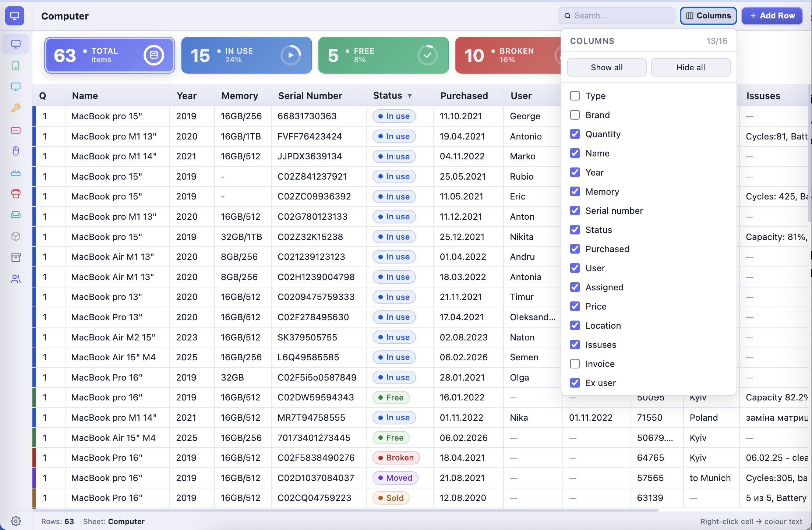Filter by the In Use 15 card
The height and width of the screenshot is (530, 812).
coord(247,55)
